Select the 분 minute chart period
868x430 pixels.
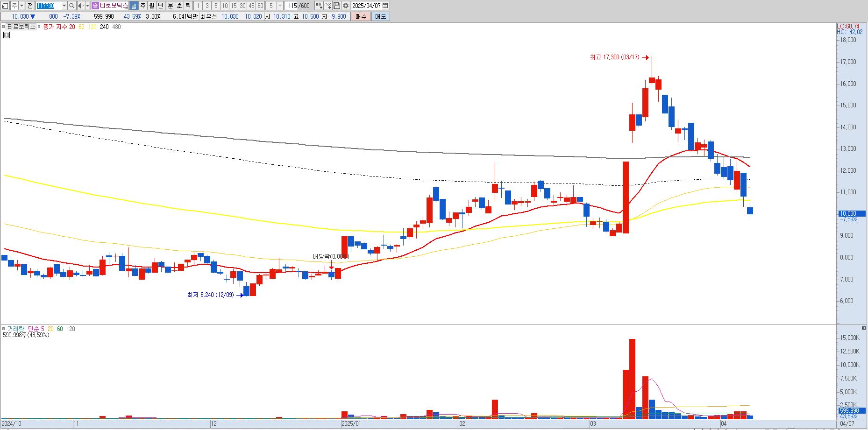pos(170,6)
